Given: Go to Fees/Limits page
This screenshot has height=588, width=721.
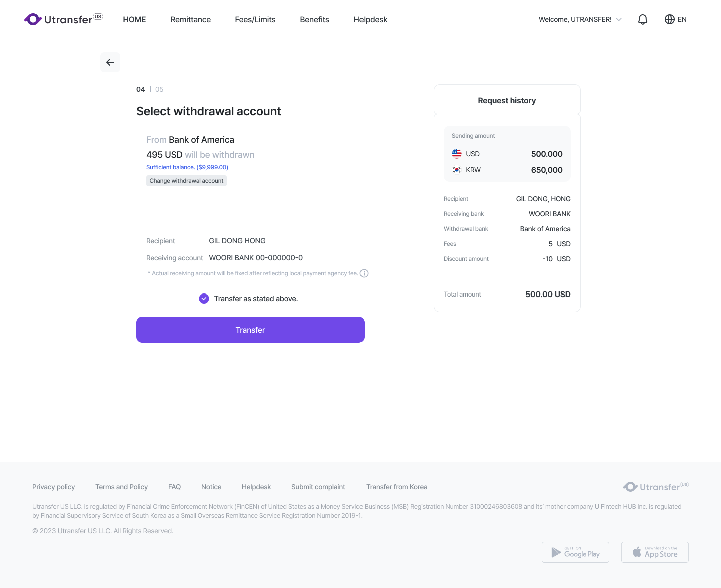Looking at the screenshot, I should point(255,19).
